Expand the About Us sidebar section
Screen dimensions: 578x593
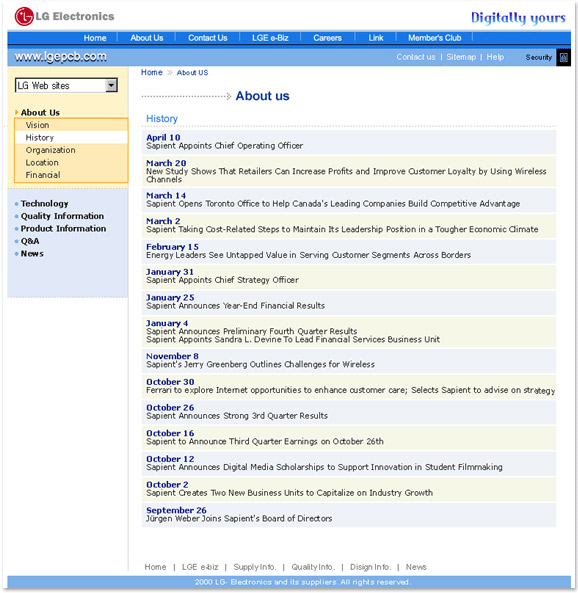tap(40, 112)
